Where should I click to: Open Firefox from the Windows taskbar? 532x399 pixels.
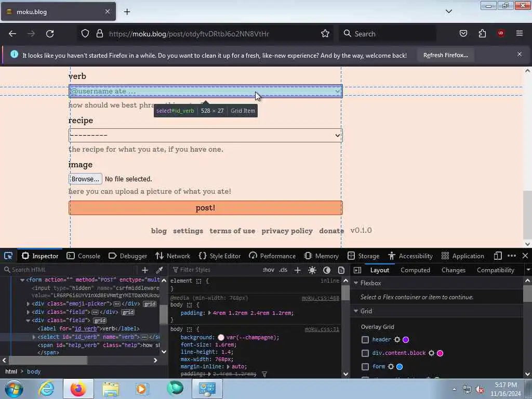pos(78,389)
